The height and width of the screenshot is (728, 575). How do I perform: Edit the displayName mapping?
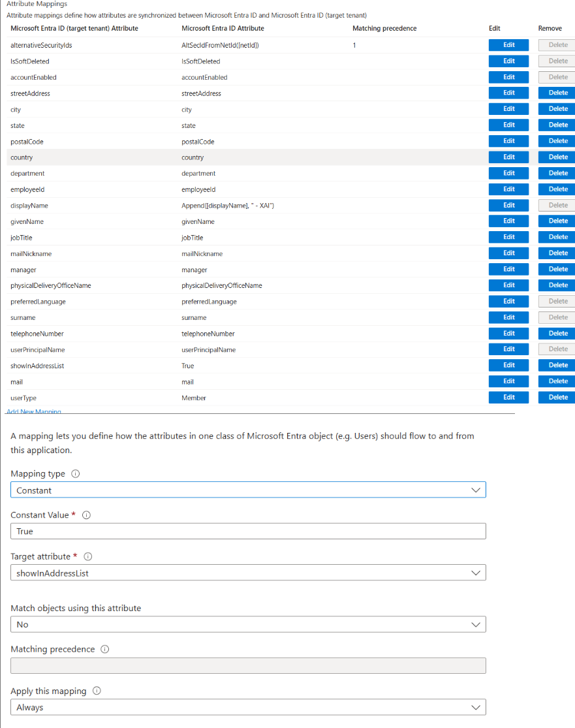[508, 205]
